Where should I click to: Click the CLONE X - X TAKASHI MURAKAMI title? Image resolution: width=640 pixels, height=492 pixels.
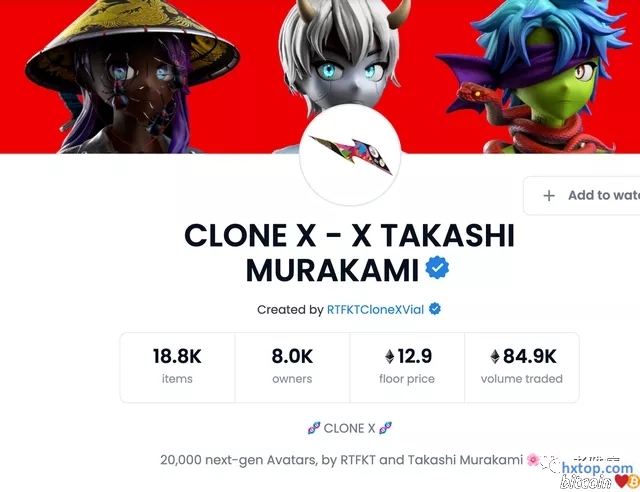pyautogui.click(x=349, y=253)
